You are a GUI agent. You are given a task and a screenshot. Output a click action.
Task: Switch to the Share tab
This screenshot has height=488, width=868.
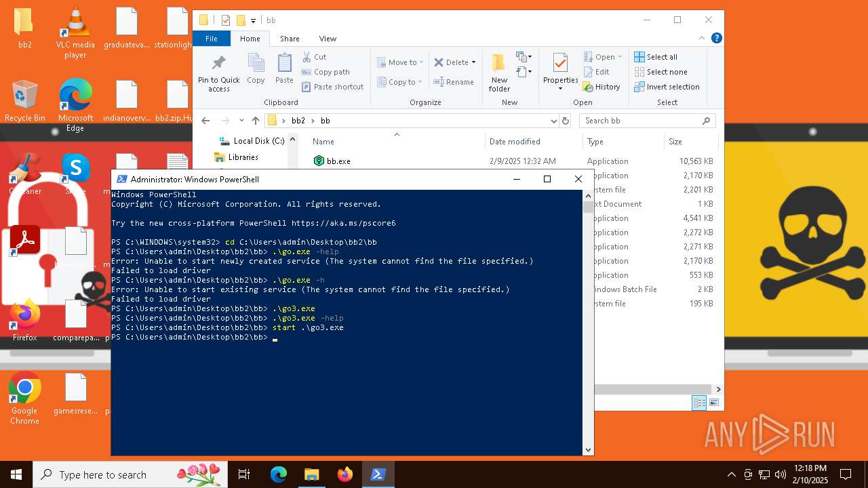(290, 39)
